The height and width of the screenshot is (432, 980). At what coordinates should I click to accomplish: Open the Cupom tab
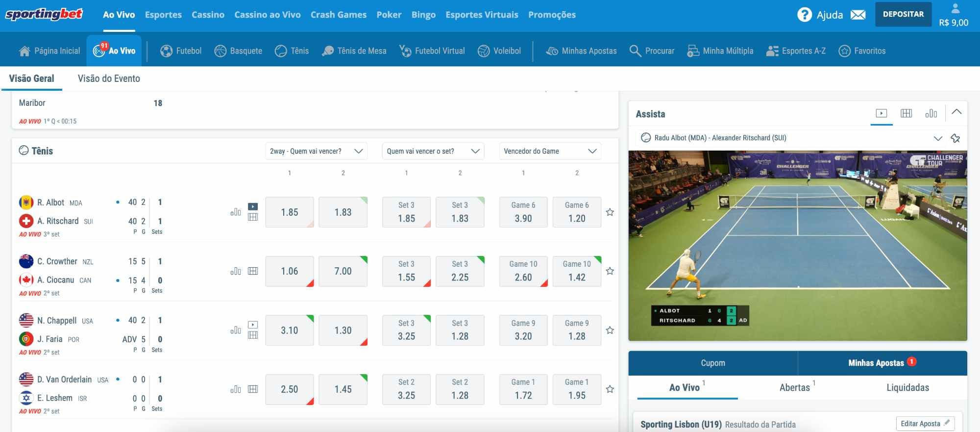pyautogui.click(x=713, y=363)
